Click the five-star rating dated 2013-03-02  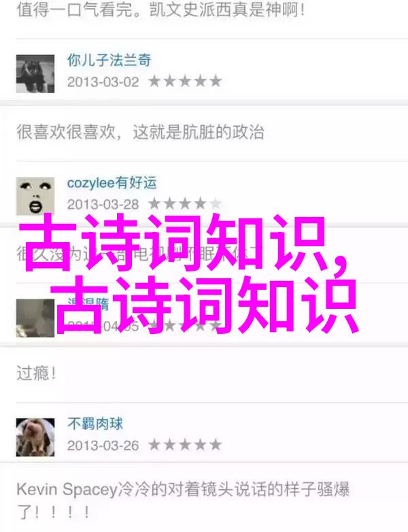coord(185,82)
